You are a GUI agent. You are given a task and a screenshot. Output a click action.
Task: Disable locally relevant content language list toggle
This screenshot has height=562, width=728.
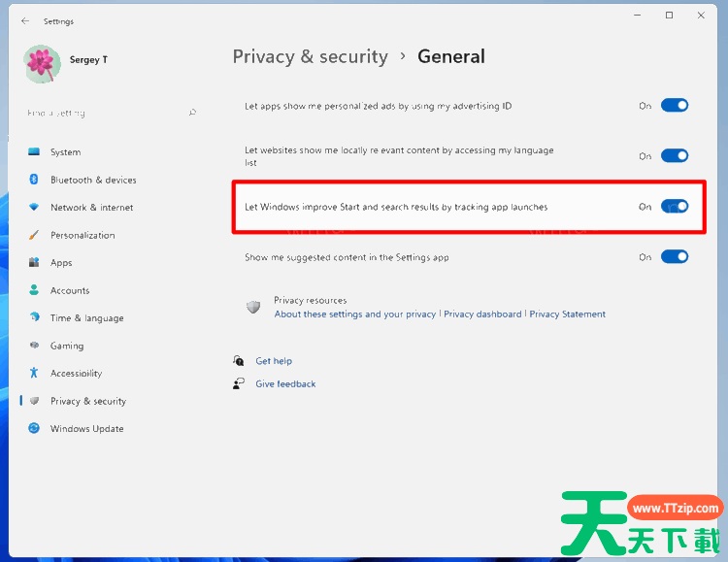(x=675, y=155)
